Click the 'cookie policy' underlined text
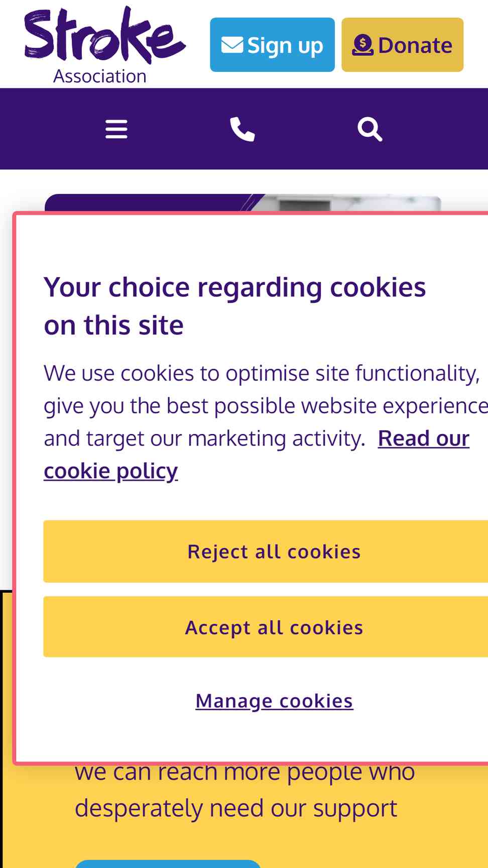Screen dimensions: 488x868 coord(110,471)
